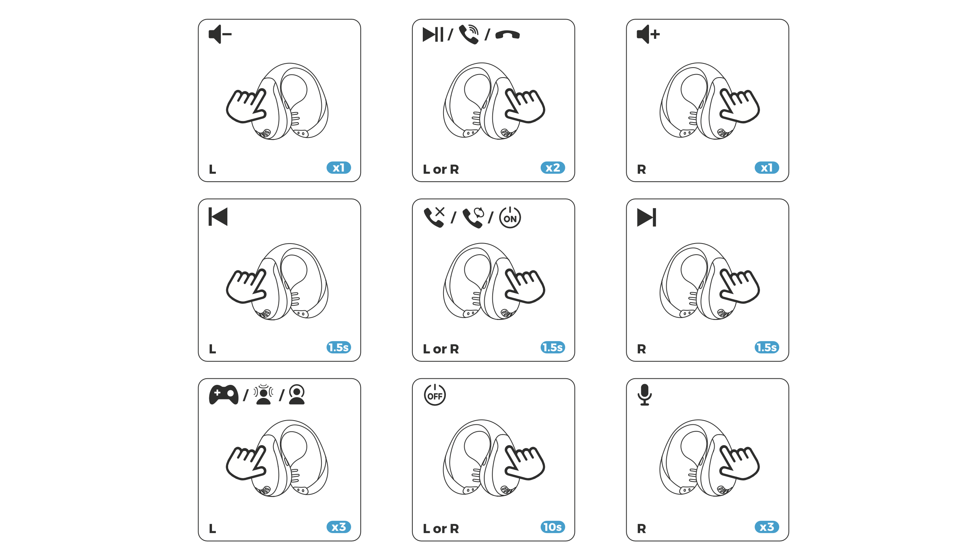Click the incoming call ringing phone icon
The height and width of the screenshot is (560, 980).
click(x=468, y=34)
